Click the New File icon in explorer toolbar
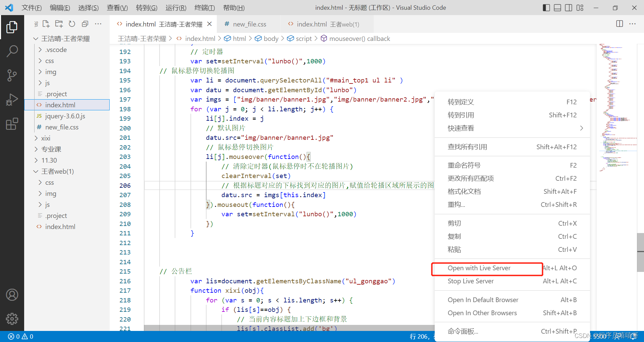 [x=46, y=24]
